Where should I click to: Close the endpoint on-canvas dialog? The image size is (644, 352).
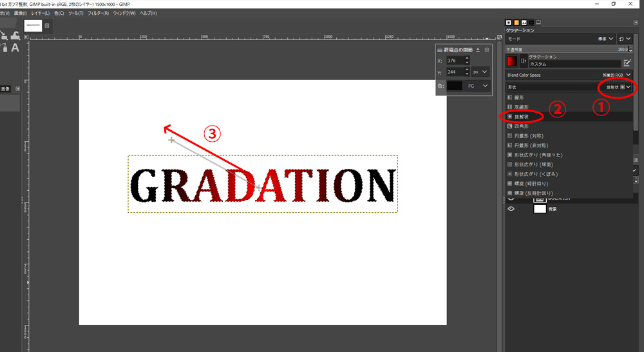tap(487, 50)
